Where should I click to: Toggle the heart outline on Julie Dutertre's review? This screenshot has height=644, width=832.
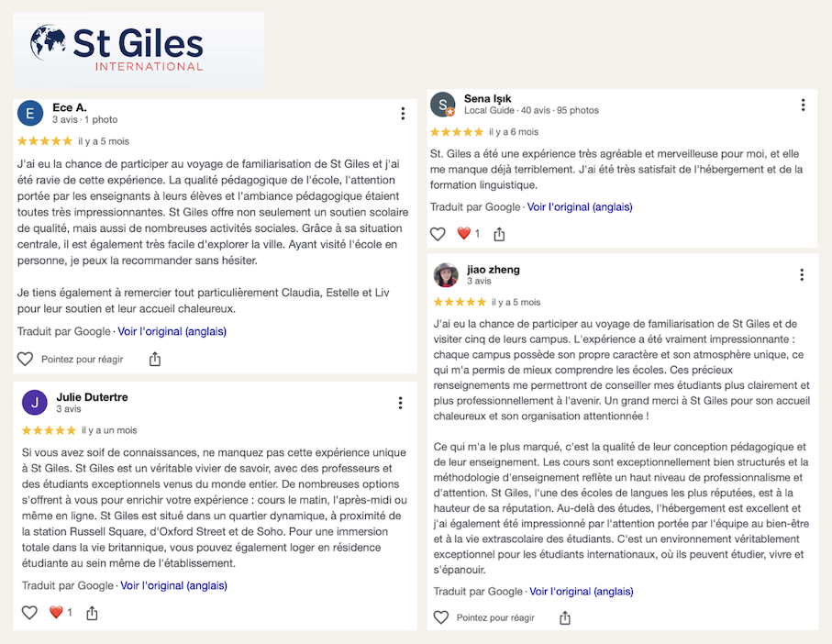click(x=29, y=612)
